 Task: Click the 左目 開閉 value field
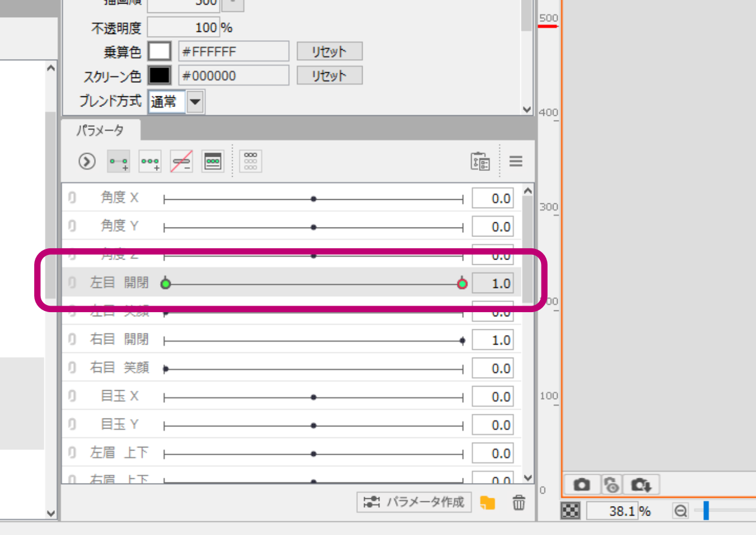[x=493, y=284]
